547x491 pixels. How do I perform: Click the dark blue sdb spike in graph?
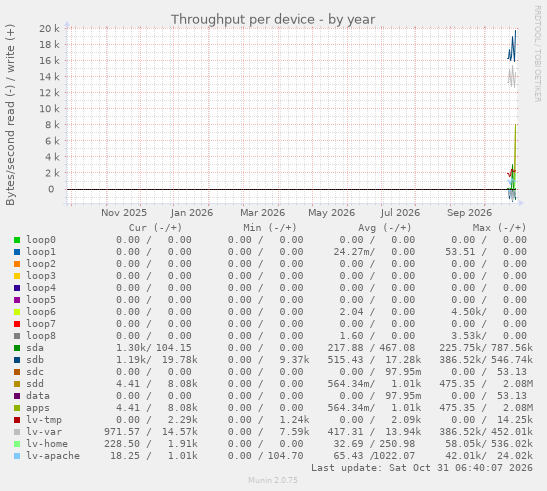point(512,47)
